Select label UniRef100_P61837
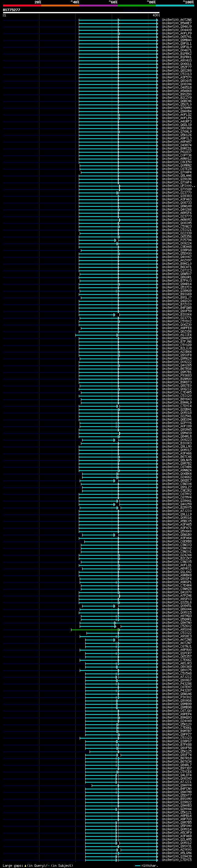The width and height of the screenshot is (197, 868). [176, 152]
